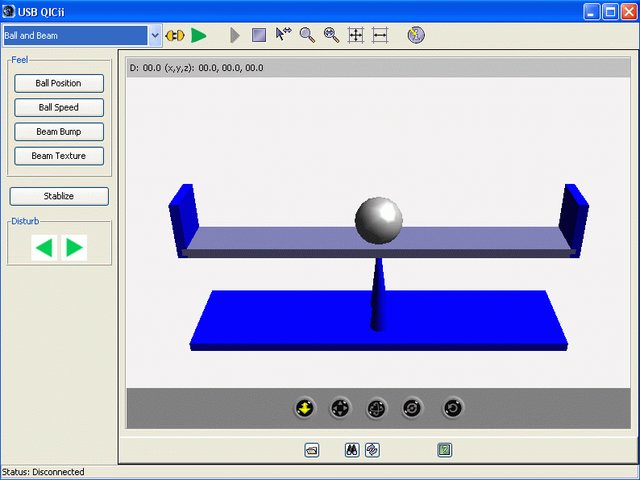Select the pointer with arrows tool
640x480 pixels.
coord(283,34)
